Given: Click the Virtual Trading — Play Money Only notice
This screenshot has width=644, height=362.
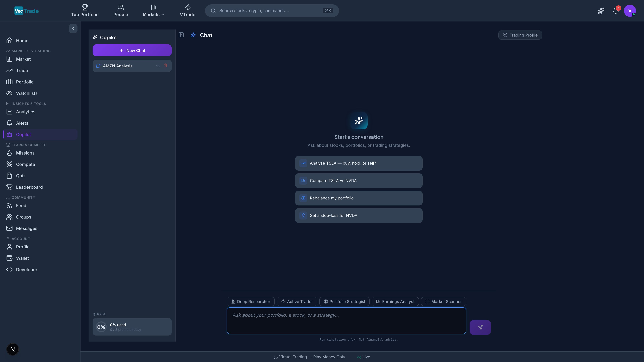Looking at the screenshot, I should click(309, 357).
